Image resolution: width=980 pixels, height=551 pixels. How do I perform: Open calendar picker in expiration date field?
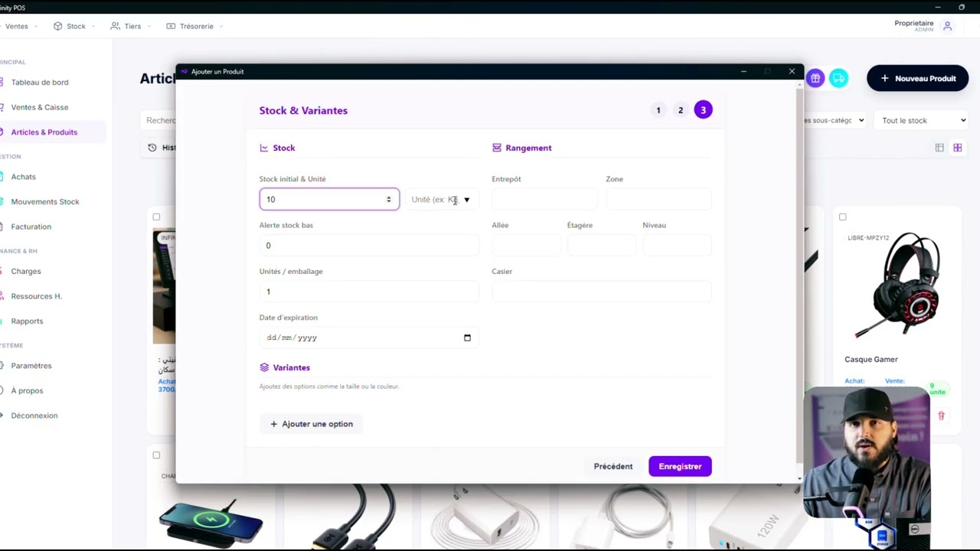coord(467,337)
